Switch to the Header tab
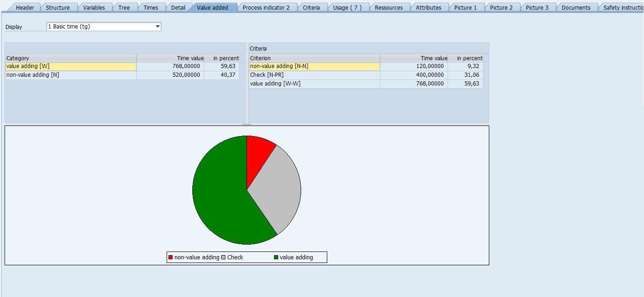 click(x=25, y=7)
